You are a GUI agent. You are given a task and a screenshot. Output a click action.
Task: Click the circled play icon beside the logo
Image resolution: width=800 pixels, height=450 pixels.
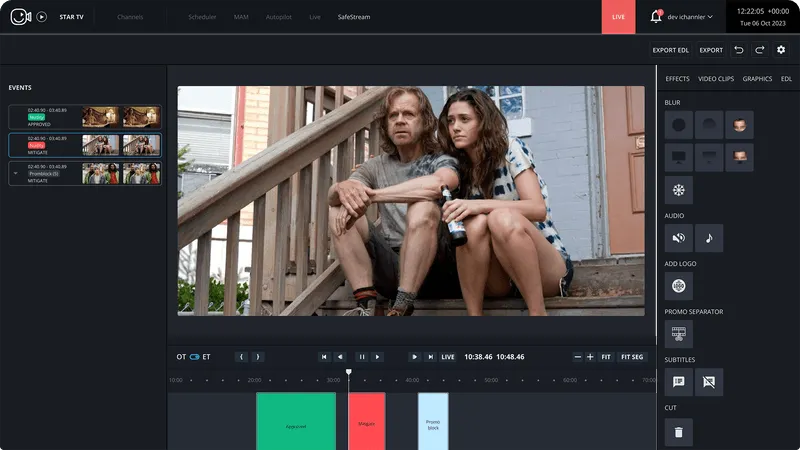tap(42, 17)
